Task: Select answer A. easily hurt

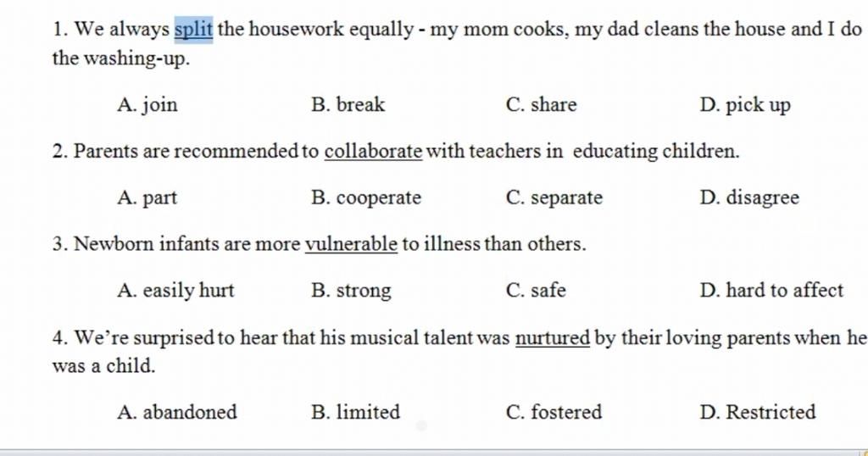Action: tap(175, 291)
